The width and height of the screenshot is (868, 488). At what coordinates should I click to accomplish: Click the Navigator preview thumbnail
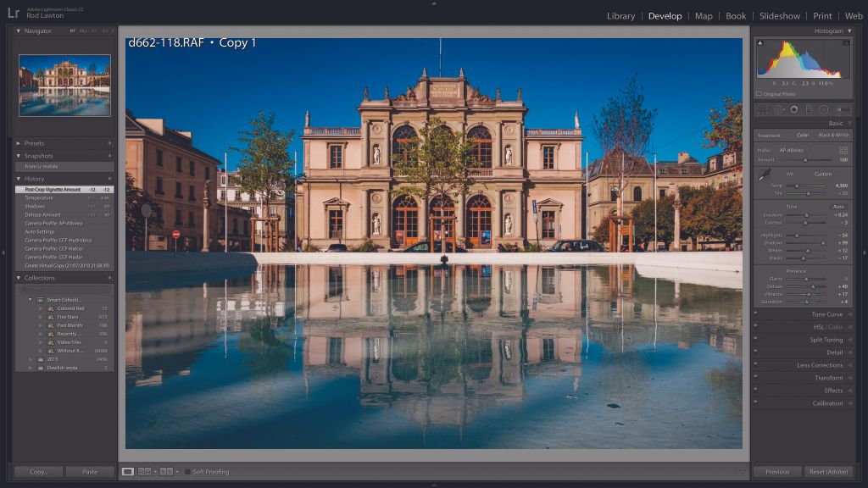[64, 86]
